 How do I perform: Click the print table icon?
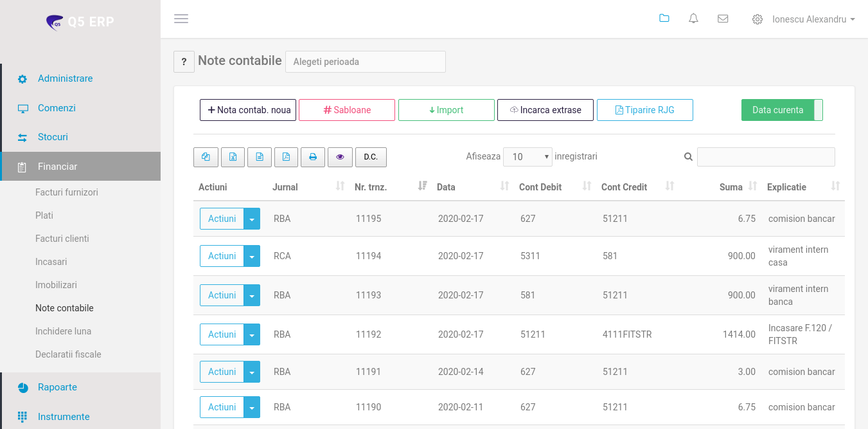(313, 157)
